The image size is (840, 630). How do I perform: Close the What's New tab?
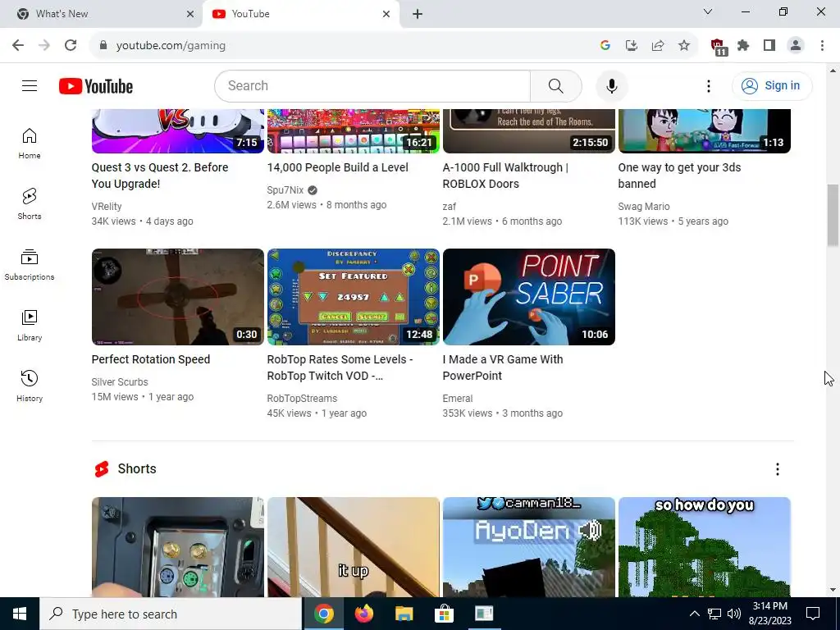pos(190,14)
